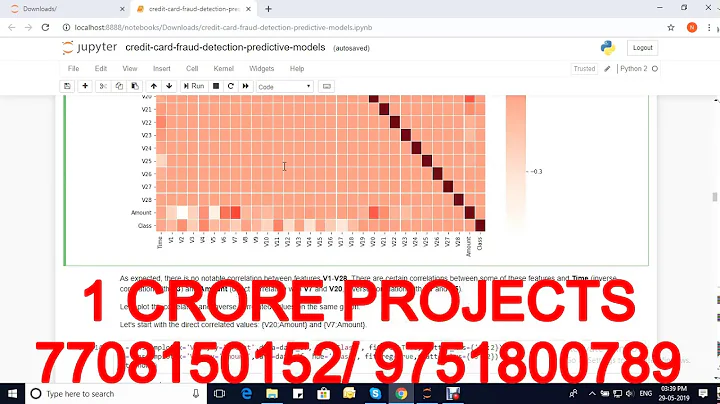Paste cells below icon

click(x=135, y=86)
